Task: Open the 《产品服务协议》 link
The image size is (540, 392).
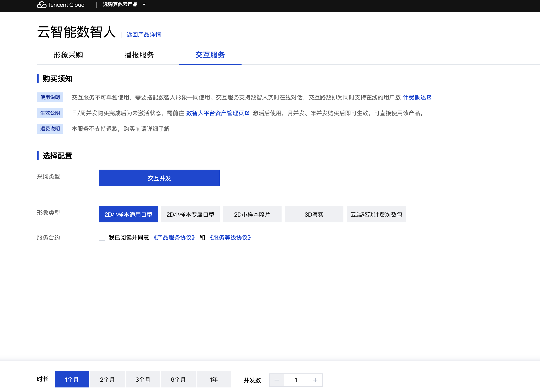Action: pos(174,237)
